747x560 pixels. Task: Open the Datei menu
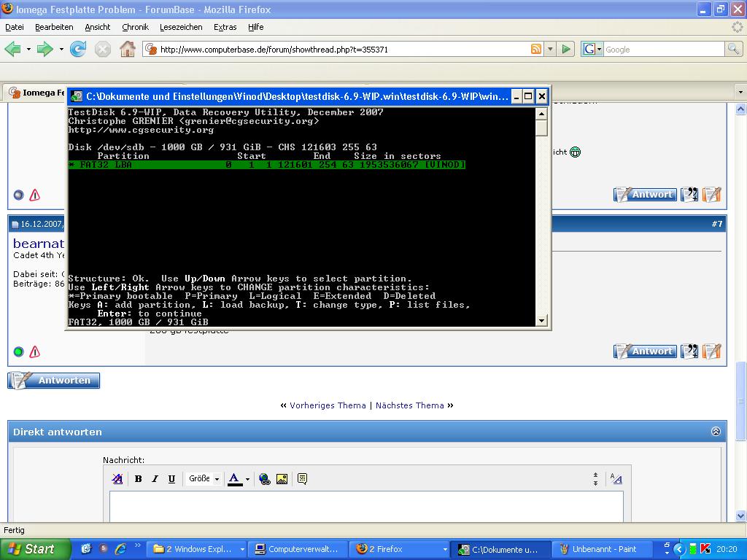[x=15, y=27]
